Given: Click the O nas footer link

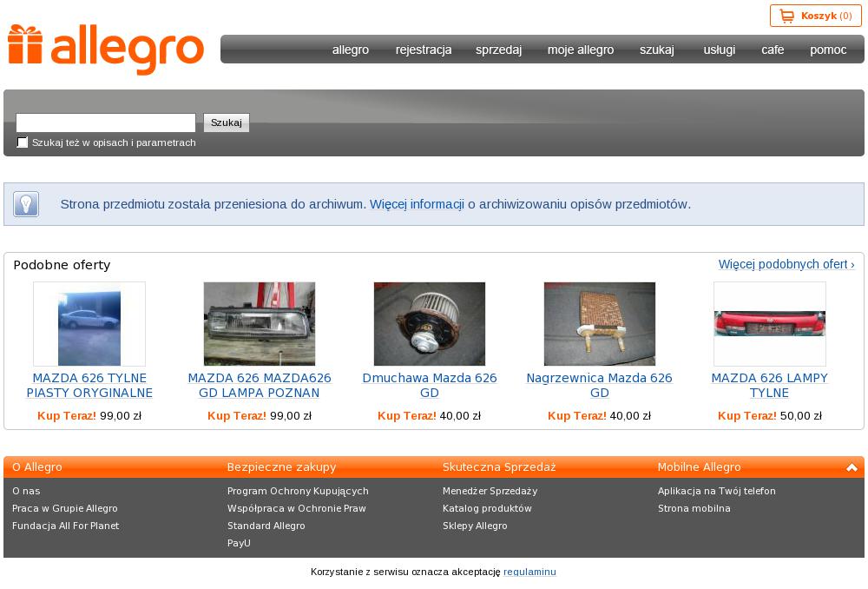Looking at the screenshot, I should pyautogui.click(x=26, y=491).
